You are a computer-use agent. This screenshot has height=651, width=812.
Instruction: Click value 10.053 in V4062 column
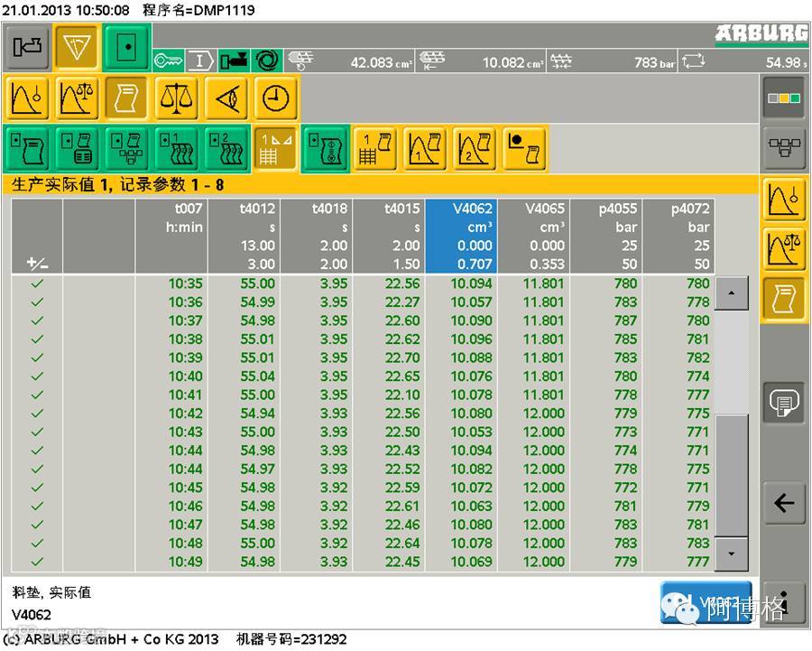pos(471,432)
